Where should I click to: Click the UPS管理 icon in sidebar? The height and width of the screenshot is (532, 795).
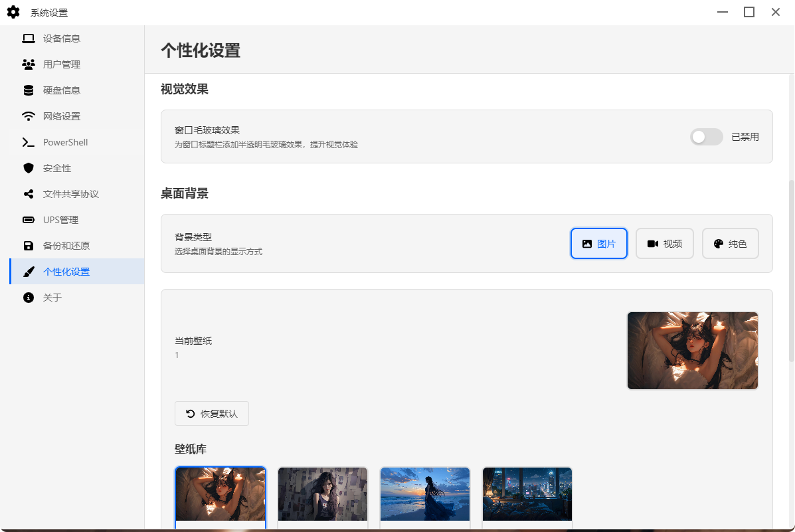click(27, 219)
